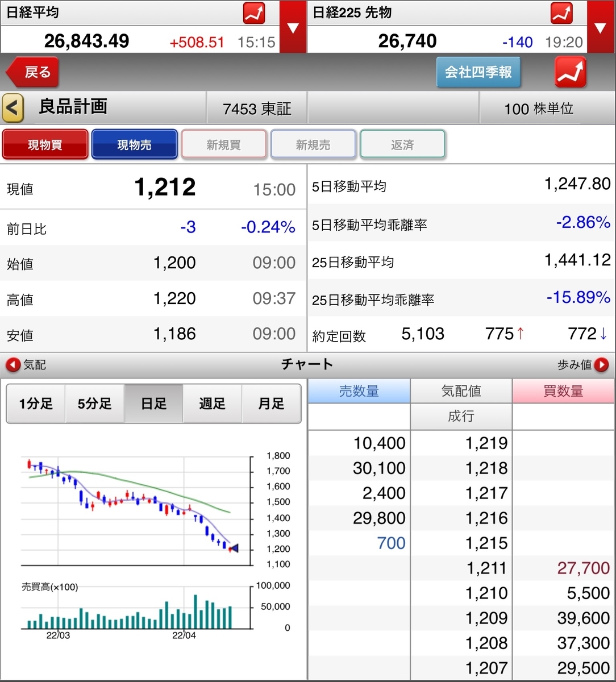Viewport: 616px width, 682px height.
Task: Expand the 日経平均 index dropdown arrow
Action: [294, 27]
